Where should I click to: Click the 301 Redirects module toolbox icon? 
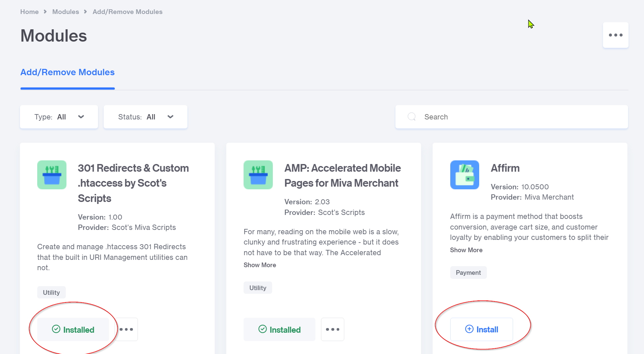[52, 175]
